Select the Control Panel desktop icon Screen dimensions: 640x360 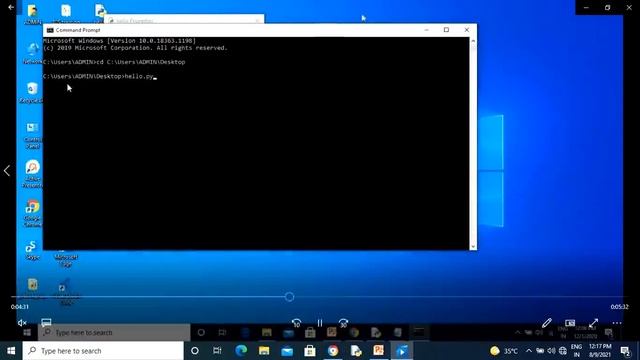click(x=32, y=135)
